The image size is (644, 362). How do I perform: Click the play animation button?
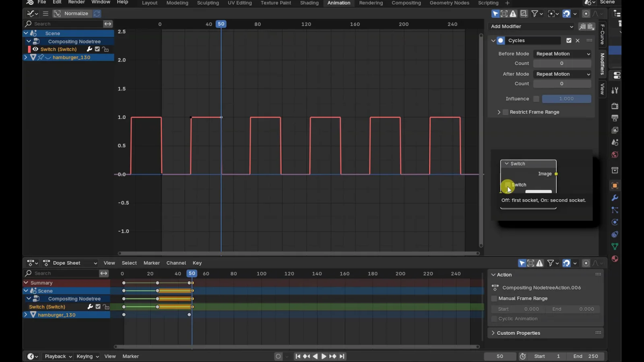point(324,356)
